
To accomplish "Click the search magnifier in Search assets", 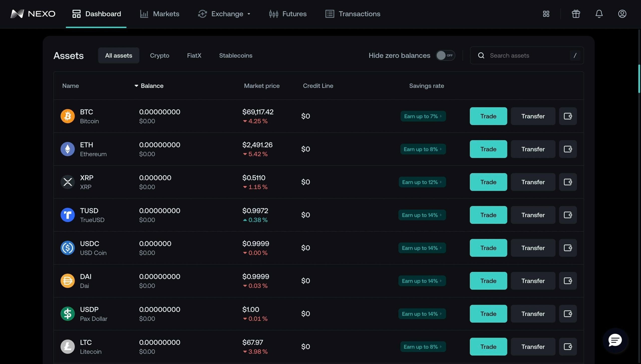I will [481, 55].
